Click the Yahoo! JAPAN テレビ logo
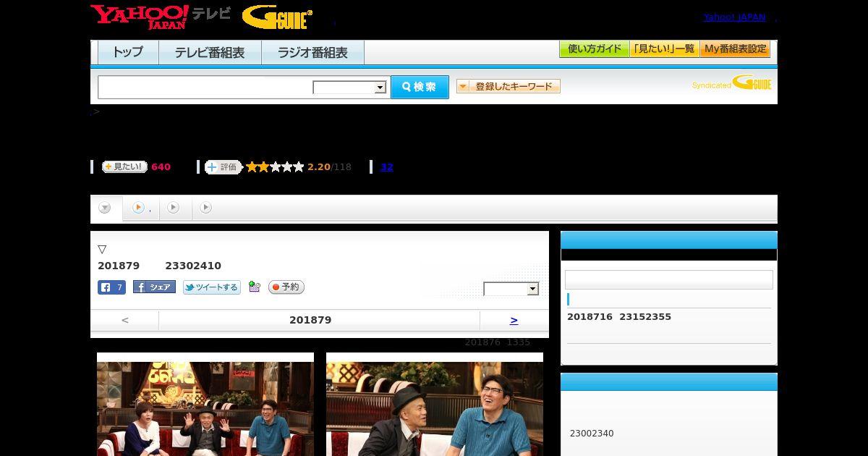Image resolution: width=868 pixels, height=456 pixels. click(x=161, y=17)
